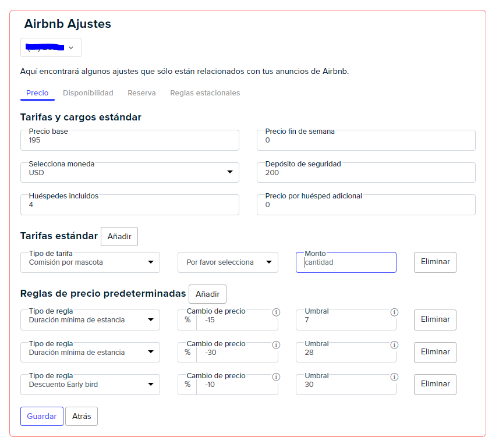Open the Por favor selecciona dropdown

coord(228,262)
